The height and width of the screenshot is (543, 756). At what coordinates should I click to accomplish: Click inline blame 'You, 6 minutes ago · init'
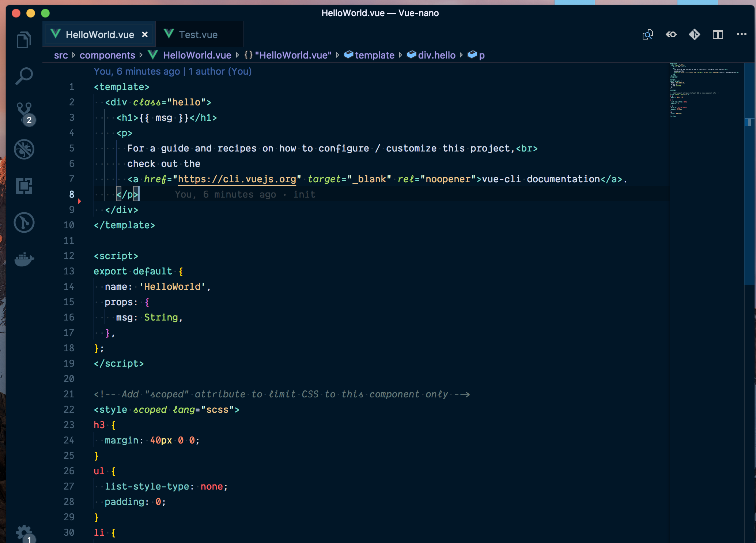pyautogui.click(x=245, y=194)
